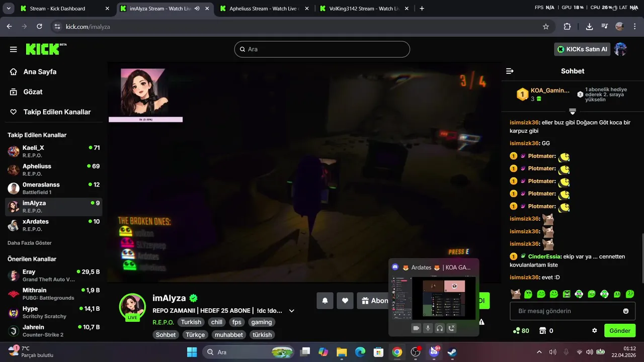644x362 pixels.
Task: Open Chrome profile avatar
Action: coord(619,27)
